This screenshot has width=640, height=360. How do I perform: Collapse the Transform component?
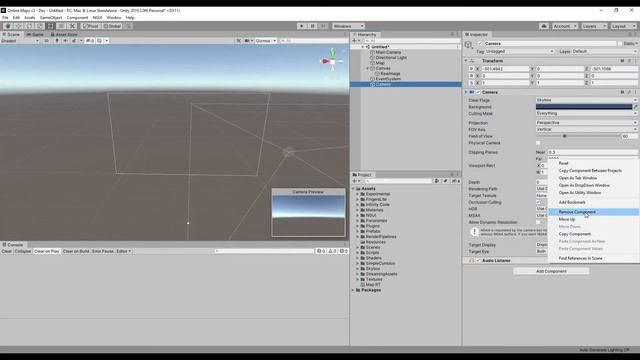[466, 61]
